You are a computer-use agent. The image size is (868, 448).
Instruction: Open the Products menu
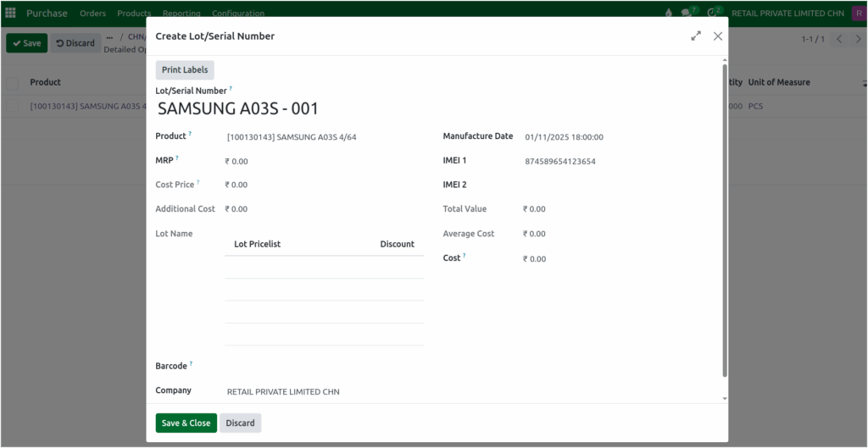click(x=134, y=14)
